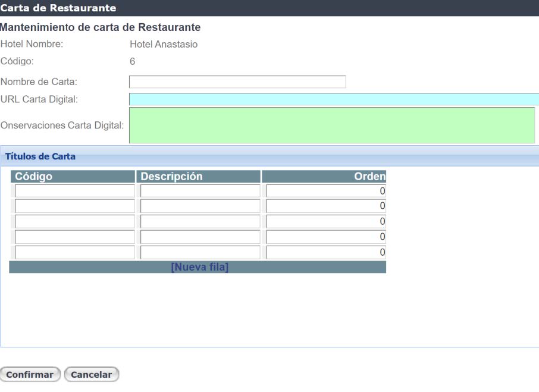Viewport: 539px width, 392px height.
Task: Select the first Orden field showing 0
Action: coord(327,191)
